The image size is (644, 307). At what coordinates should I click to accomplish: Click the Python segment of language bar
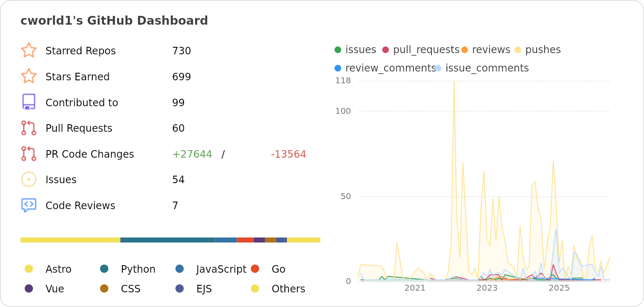pos(167,240)
